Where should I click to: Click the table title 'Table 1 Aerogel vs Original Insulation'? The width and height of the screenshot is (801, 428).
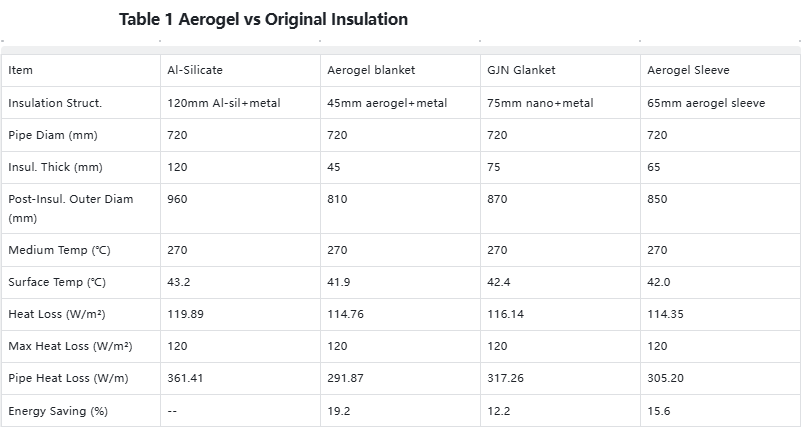tap(263, 20)
